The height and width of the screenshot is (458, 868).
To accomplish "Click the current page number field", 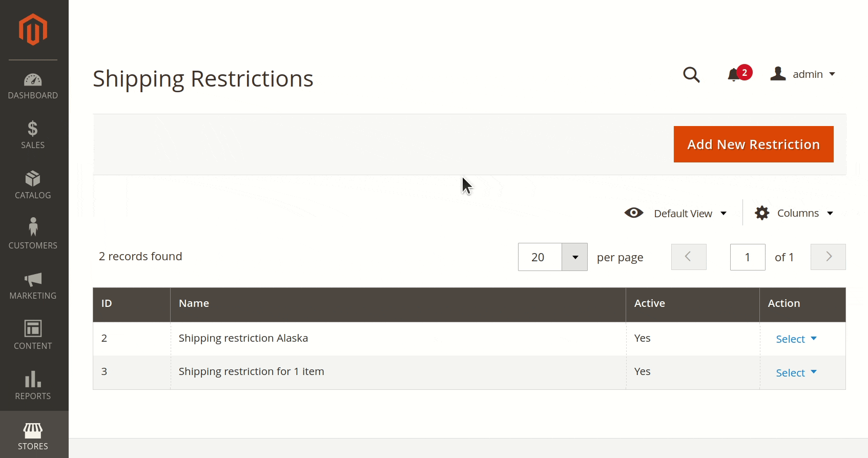I will (x=748, y=257).
